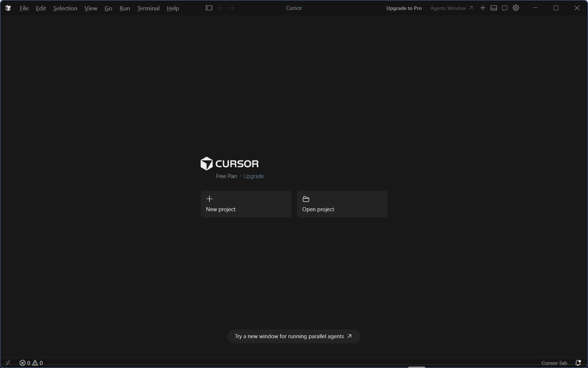588x368 pixels.
Task: Open the Go menu
Action: (x=108, y=8)
